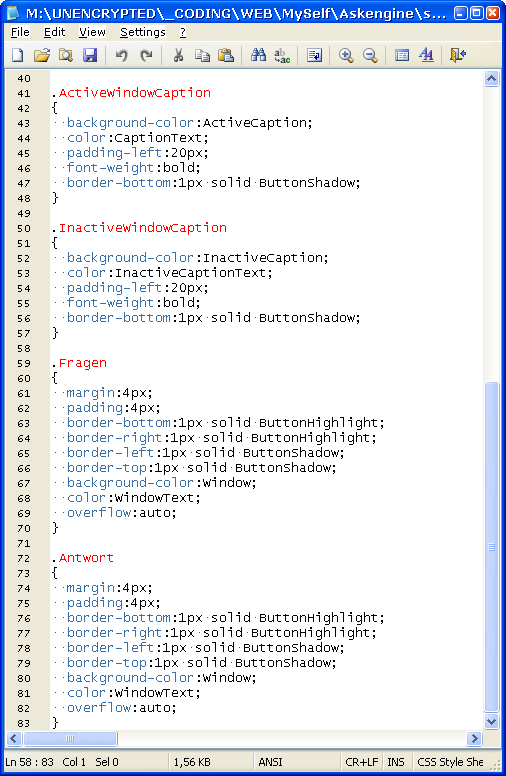
Task: Save the file with floppy disk icon
Action: tap(90, 55)
